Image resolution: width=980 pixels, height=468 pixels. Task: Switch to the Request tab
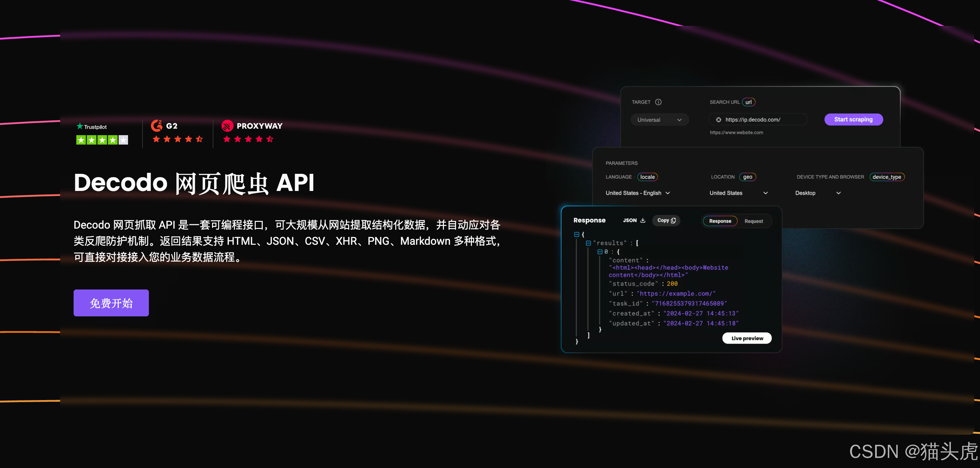click(x=753, y=221)
